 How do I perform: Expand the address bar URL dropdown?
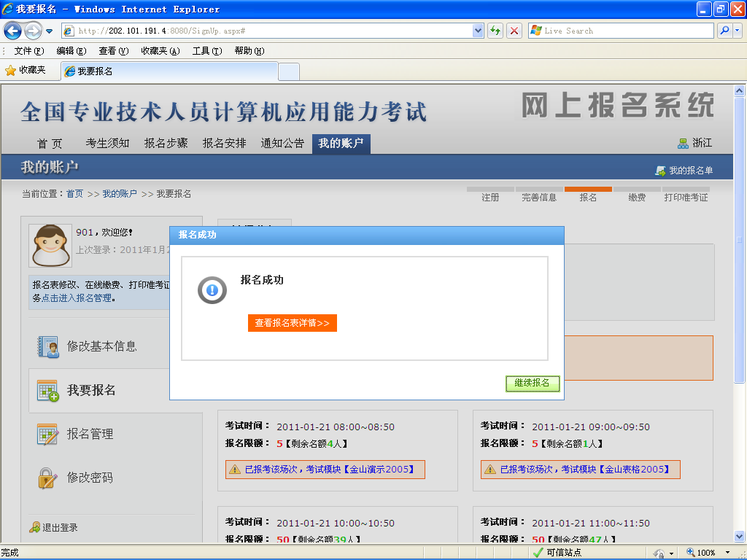click(479, 31)
